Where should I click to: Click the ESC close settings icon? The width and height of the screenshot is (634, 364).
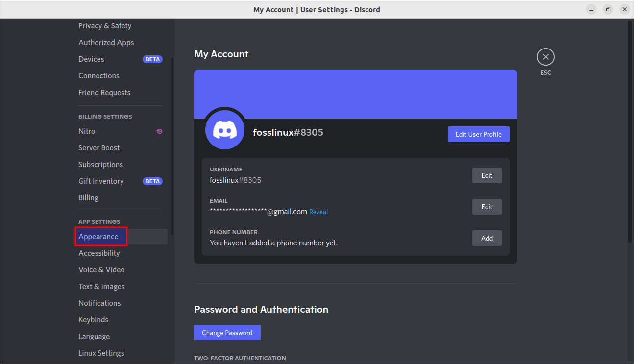[x=545, y=57]
